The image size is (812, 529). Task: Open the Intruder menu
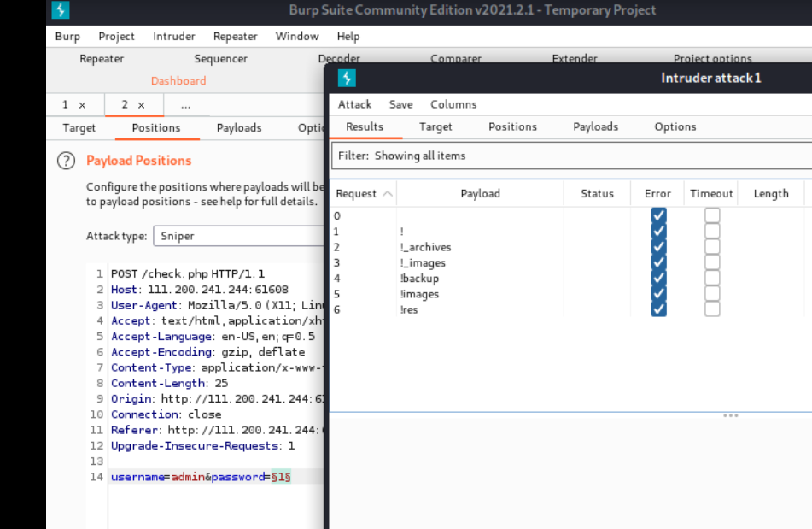(174, 36)
